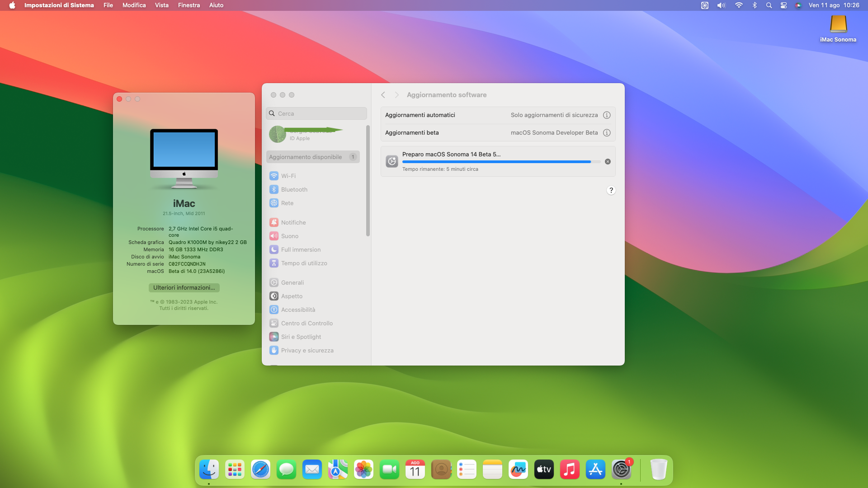
Task: Open the Vista menu
Action: pos(161,5)
